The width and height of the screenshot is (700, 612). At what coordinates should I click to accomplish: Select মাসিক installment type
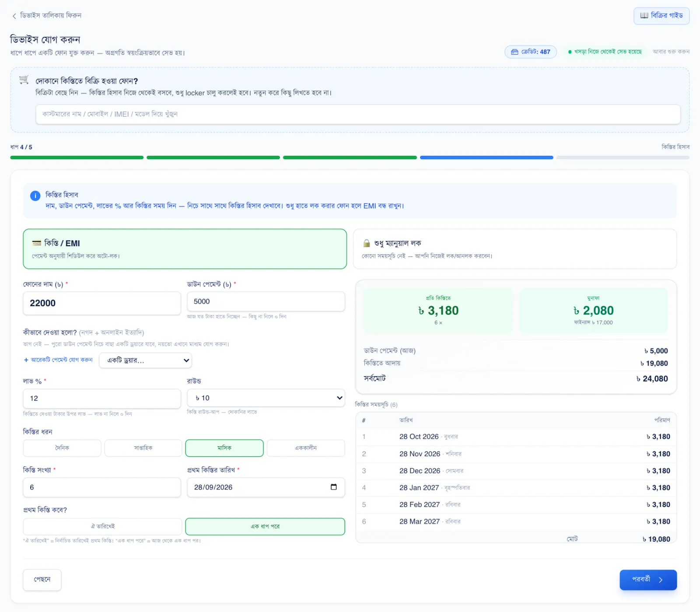pyautogui.click(x=224, y=448)
